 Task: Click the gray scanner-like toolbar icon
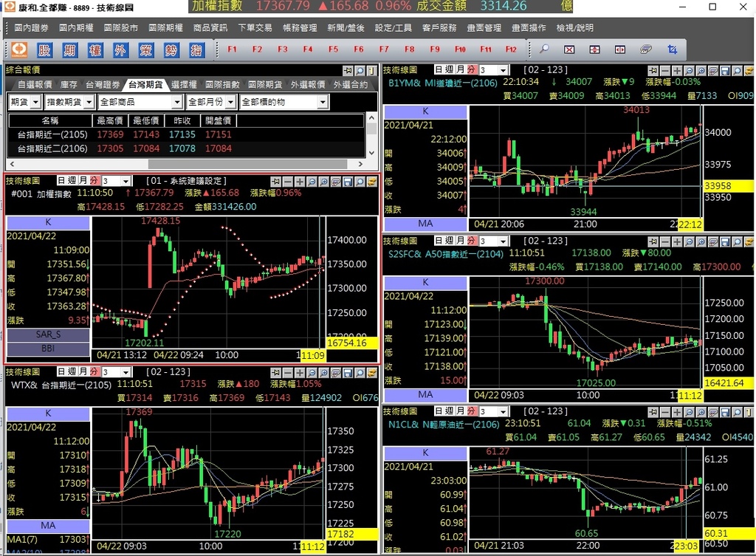point(646,49)
